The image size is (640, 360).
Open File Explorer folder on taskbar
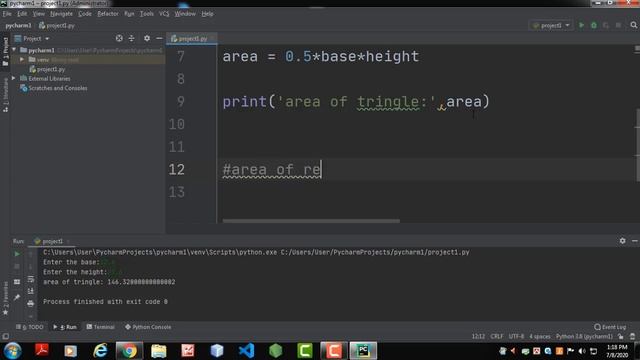tap(158, 351)
